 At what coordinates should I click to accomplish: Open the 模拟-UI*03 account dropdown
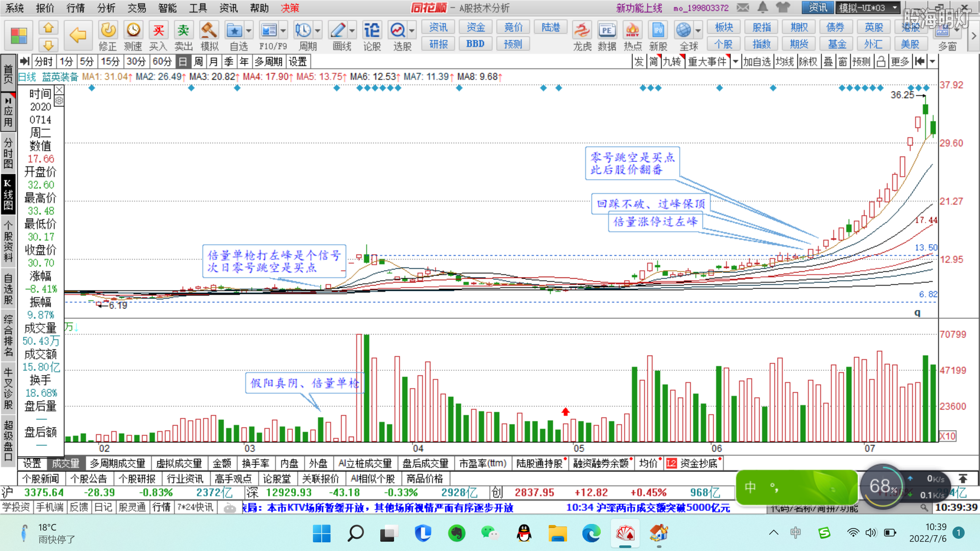point(868,8)
